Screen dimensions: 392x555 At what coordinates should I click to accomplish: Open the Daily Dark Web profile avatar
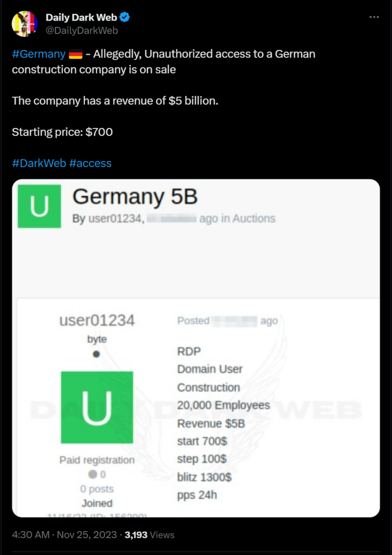[x=24, y=24]
